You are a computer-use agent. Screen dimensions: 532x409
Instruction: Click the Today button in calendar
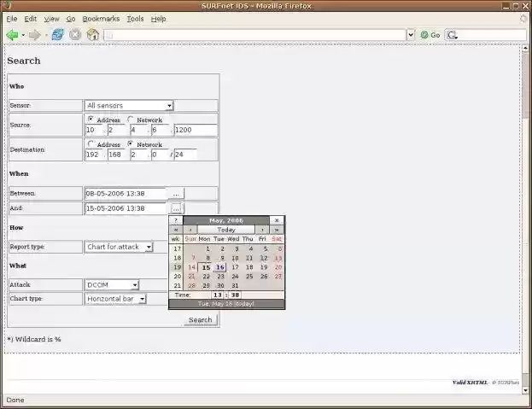click(226, 230)
